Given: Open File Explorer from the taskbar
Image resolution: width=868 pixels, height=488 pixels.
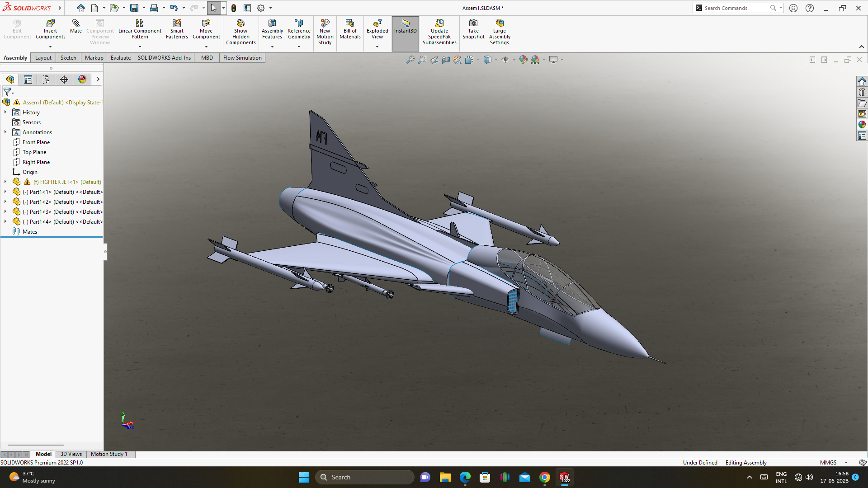Looking at the screenshot, I should (445, 477).
